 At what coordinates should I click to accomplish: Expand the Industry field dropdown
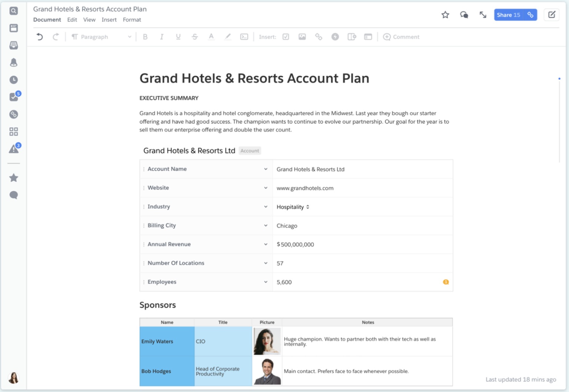(x=266, y=207)
